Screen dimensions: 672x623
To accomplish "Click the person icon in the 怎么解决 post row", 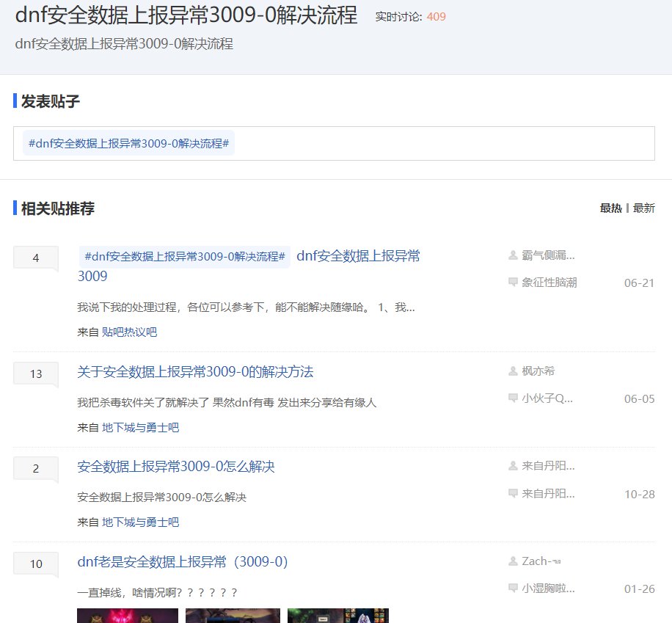I will click(x=513, y=466).
